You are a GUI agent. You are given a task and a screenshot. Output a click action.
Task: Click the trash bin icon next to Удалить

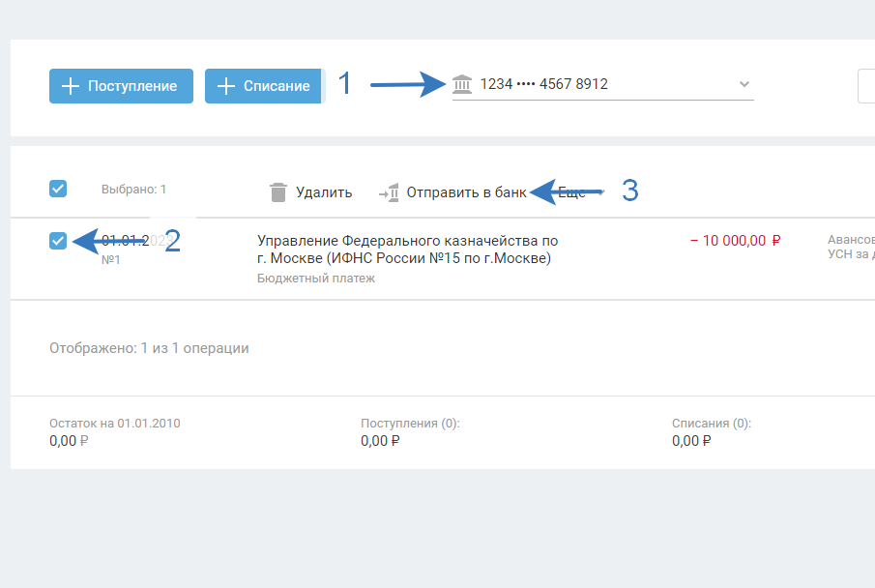click(278, 192)
